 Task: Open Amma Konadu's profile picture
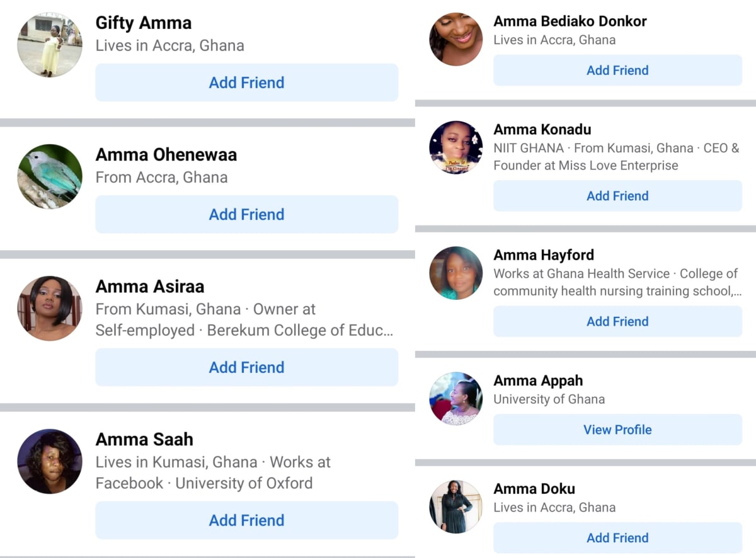456,147
